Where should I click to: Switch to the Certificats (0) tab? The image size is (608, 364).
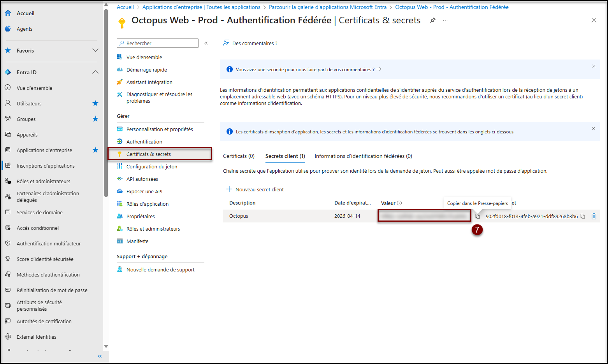click(239, 156)
